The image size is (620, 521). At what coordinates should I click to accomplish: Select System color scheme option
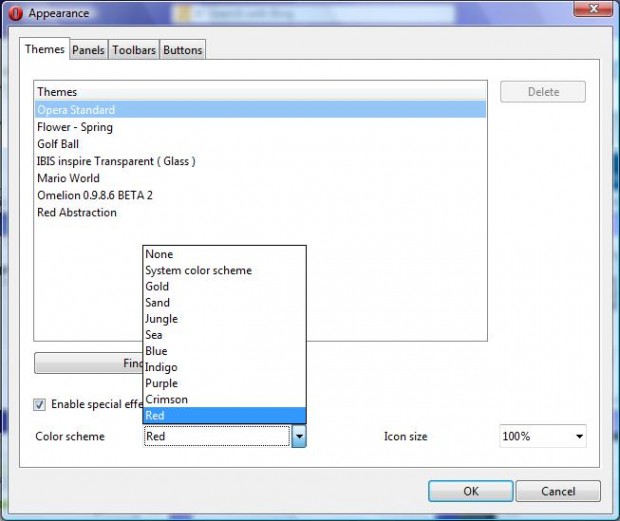[x=224, y=270]
